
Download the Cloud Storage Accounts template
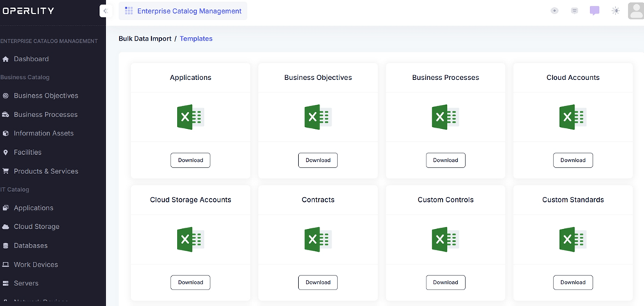[190, 282]
